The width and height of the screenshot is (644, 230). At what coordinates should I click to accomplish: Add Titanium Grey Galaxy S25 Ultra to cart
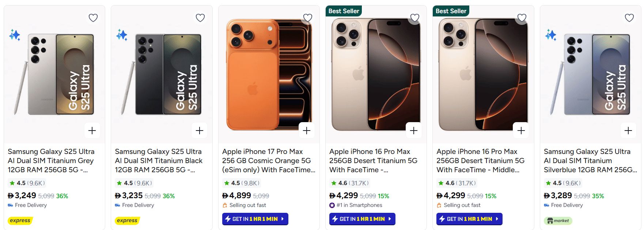(x=92, y=131)
